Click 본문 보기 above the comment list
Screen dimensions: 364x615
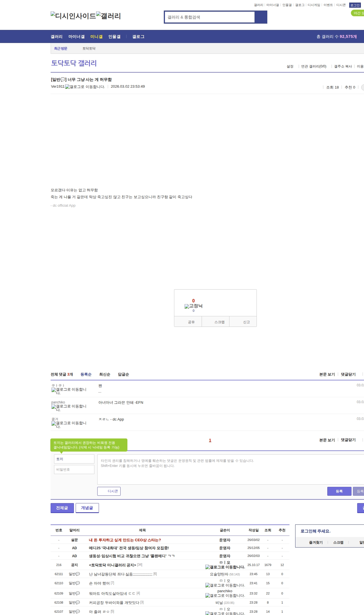click(x=327, y=374)
